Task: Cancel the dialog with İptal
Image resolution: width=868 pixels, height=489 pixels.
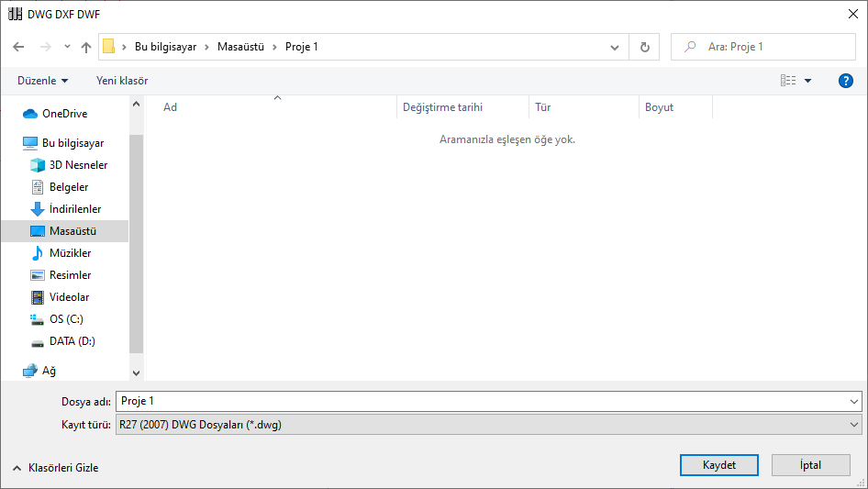Action: (x=810, y=465)
